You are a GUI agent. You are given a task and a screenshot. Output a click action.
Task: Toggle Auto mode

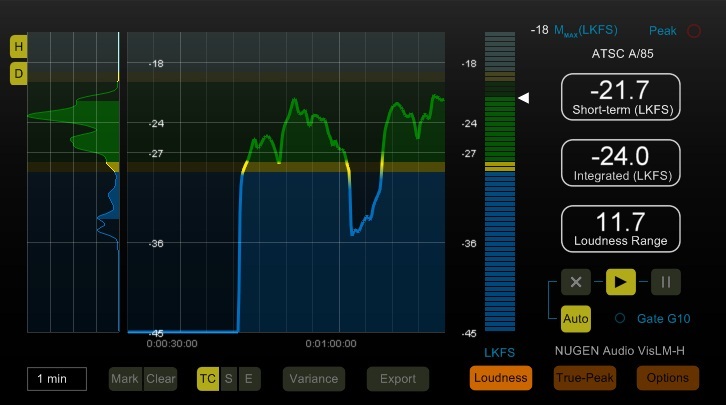pos(576,318)
